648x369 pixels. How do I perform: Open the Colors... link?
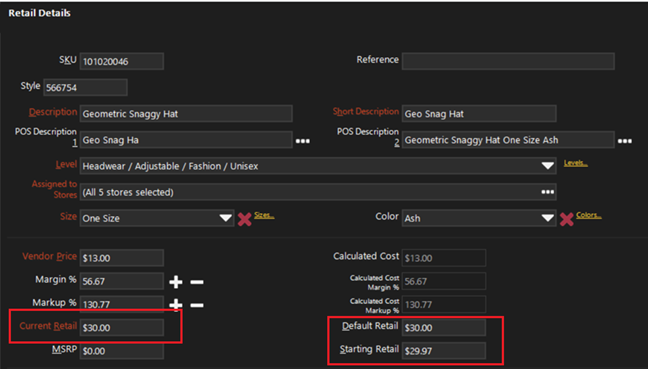(588, 215)
